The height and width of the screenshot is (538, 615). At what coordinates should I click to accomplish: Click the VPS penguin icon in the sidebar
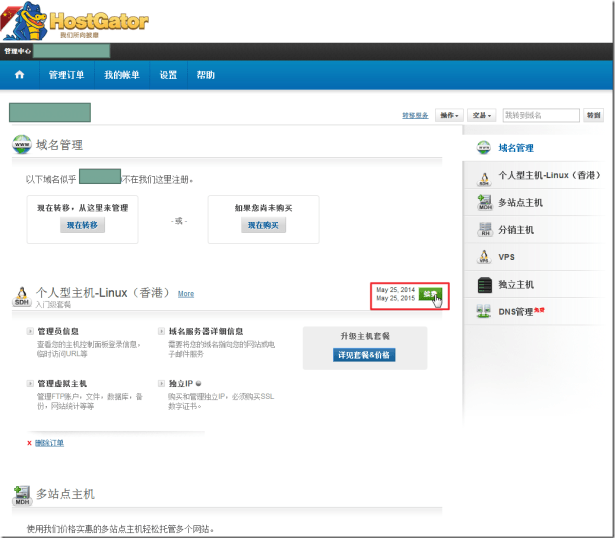tap(484, 257)
